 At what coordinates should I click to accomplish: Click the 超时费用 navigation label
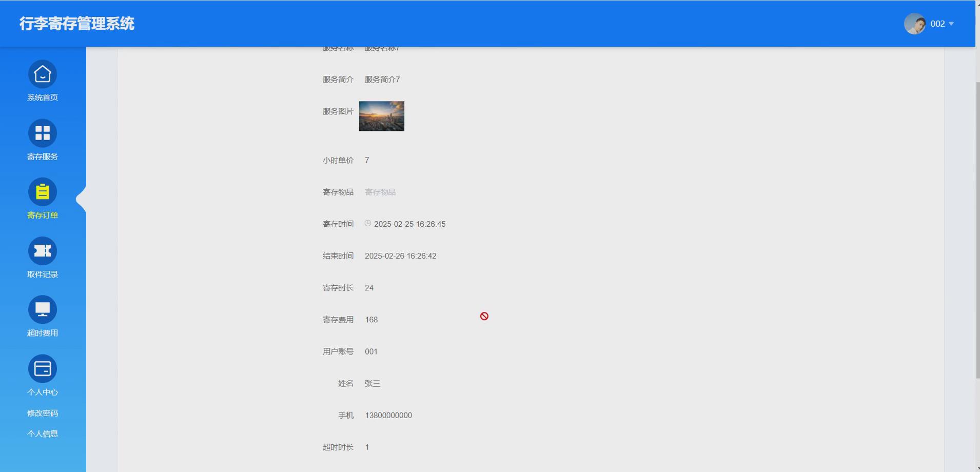[43, 332]
